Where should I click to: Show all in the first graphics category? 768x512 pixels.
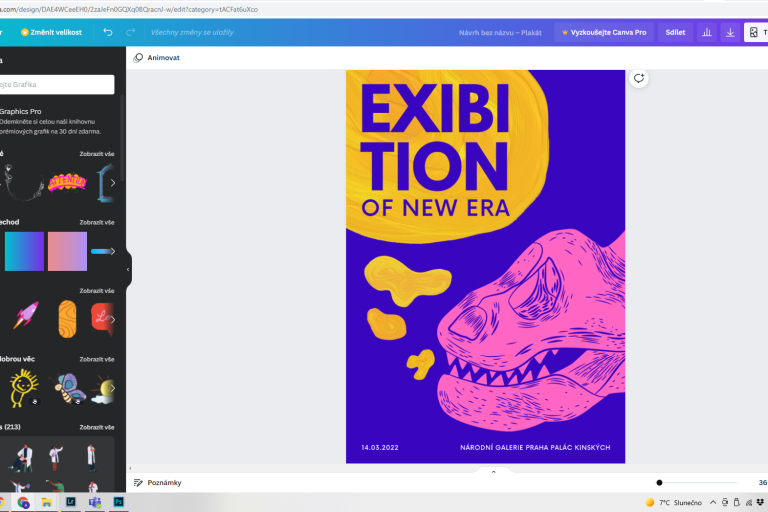(97, 154)
